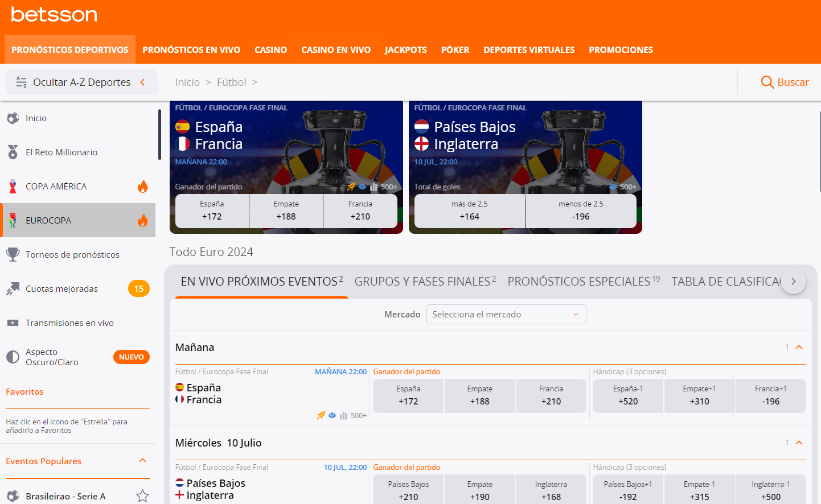821x504 pixels.
Task: Select Pronósticos Especiales tab
Action: (584, 282)
